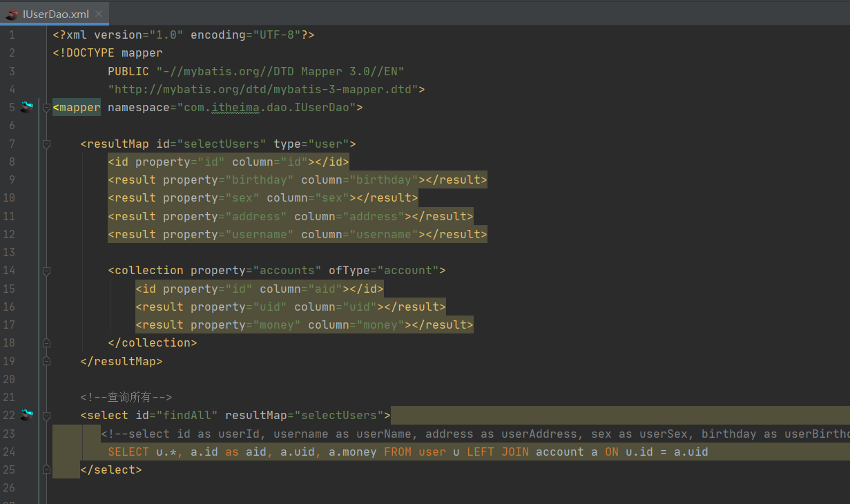Click the commented-out select on line 23

click(475, 434)
